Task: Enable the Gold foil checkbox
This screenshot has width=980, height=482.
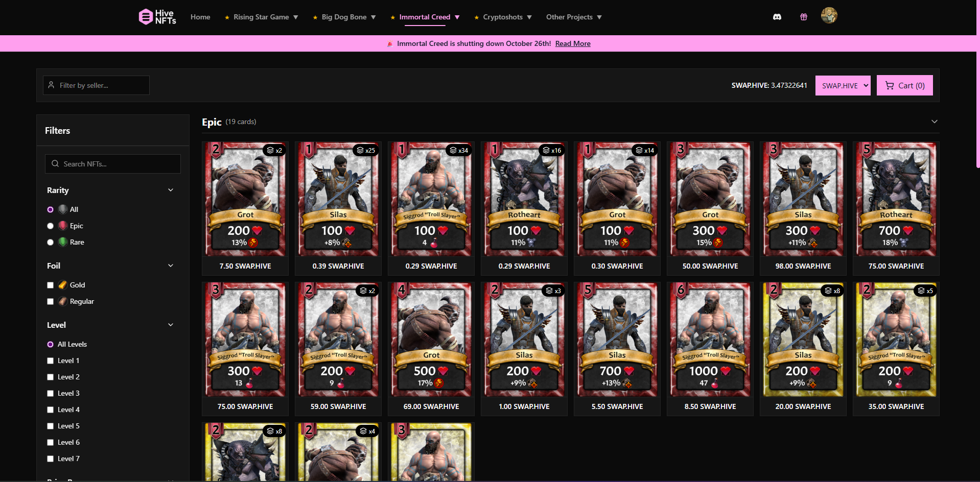Action: tap(50, 285)
